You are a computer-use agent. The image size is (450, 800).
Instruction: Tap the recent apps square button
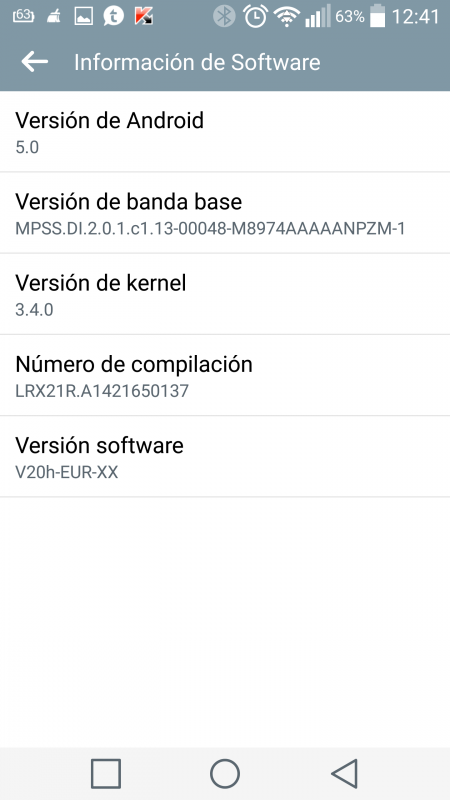coord(106,773)
